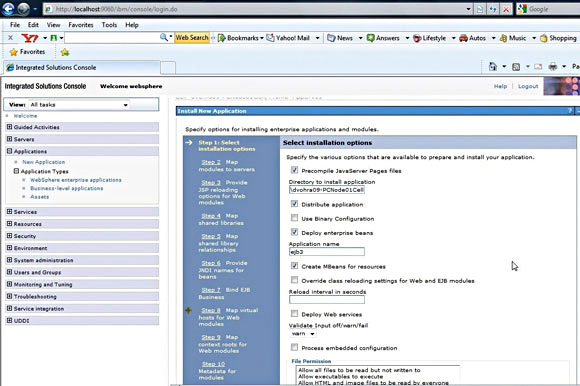Viewport: 580px width, 386px height.
Task: Open the Tools menu
Action: 109,25
